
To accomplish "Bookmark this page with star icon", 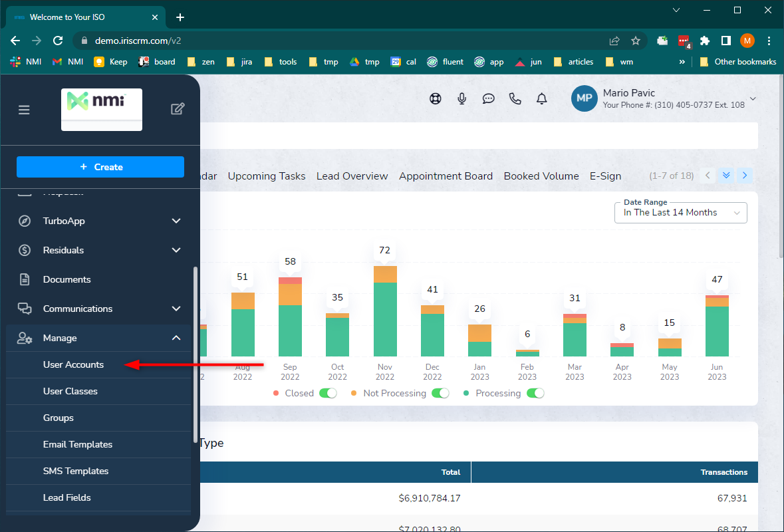I will pos(636,41).
